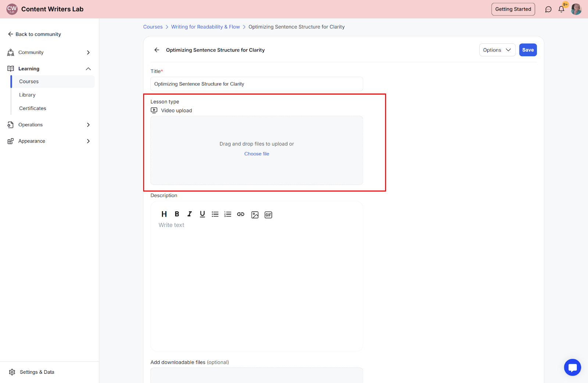Screen dimensions: 588x383
Task: Open the Options dropdown
Action: tap(497, 50)
